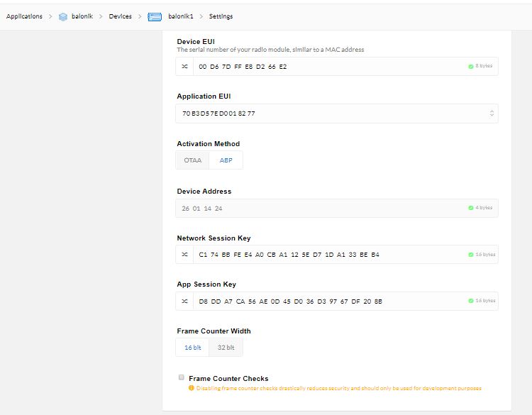Image resolution: width=532 pixels, height=415 pixels.
Task: Select OTAA activation method
Action: [x=192, y=160]
